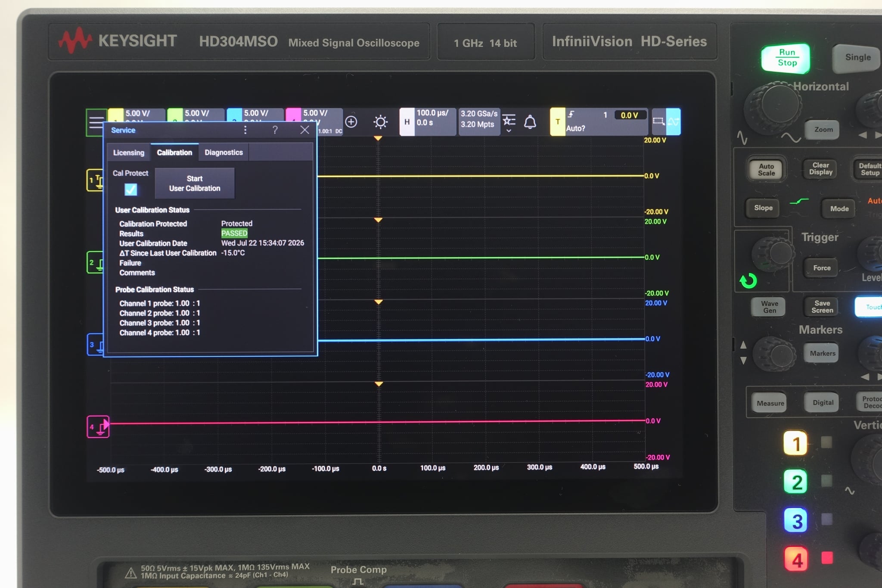Click the -15.0°C temperature delta value
Screen dimensions: 882x588
233,253
